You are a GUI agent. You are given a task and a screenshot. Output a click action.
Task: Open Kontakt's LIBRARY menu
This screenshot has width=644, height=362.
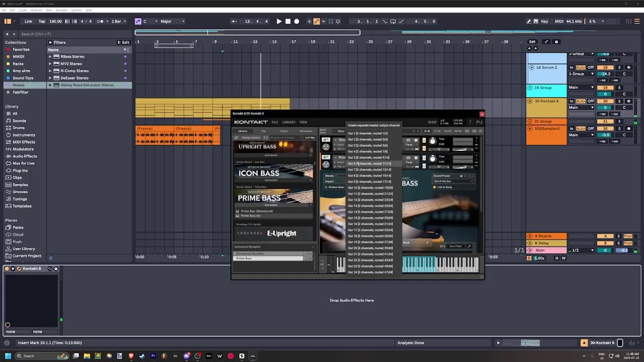pyautogui.click(x=289, y=122)
